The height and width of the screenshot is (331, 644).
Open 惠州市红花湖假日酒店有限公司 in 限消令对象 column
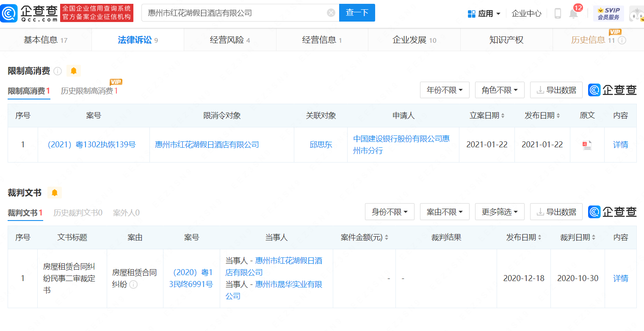pos(207,145)
